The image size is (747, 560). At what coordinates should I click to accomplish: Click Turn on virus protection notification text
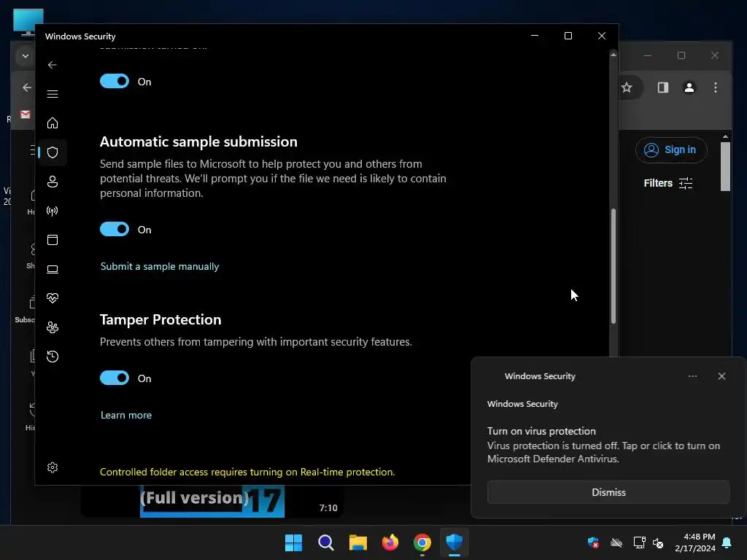coord(541,431)
